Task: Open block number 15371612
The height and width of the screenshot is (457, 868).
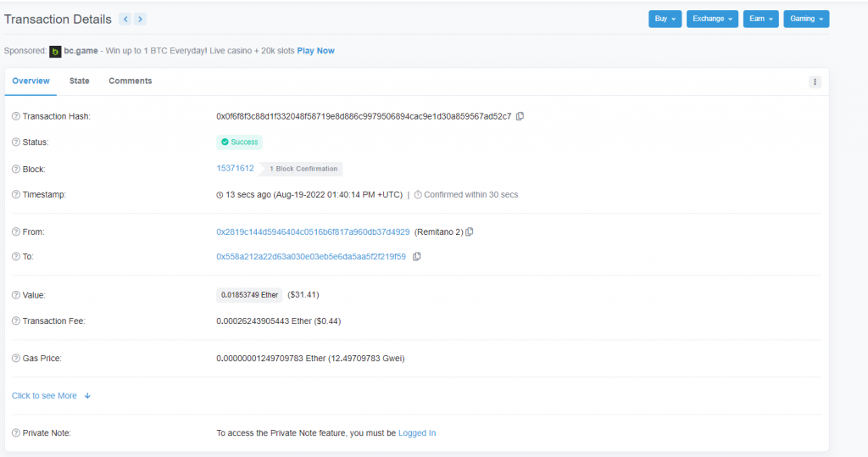Action: [235, 168]
